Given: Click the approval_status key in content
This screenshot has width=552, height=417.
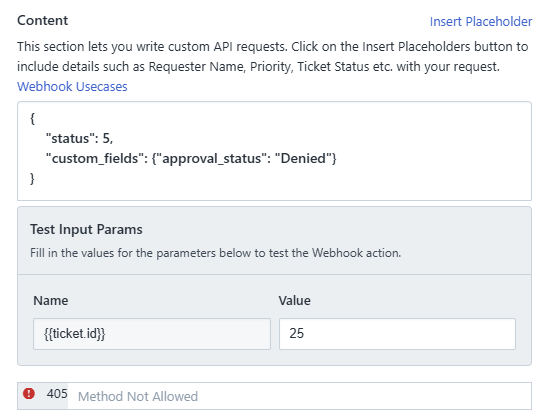Looking at the screenshot, I should [212, 159].
